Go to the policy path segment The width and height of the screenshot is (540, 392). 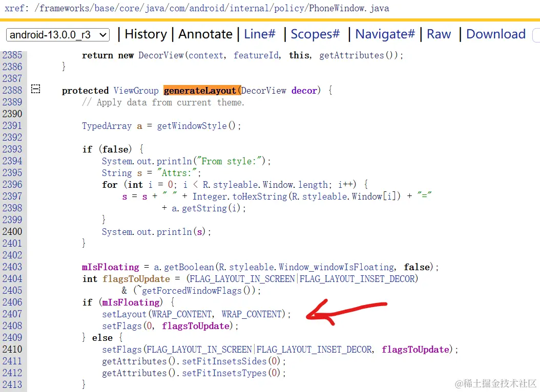(289, 8)
